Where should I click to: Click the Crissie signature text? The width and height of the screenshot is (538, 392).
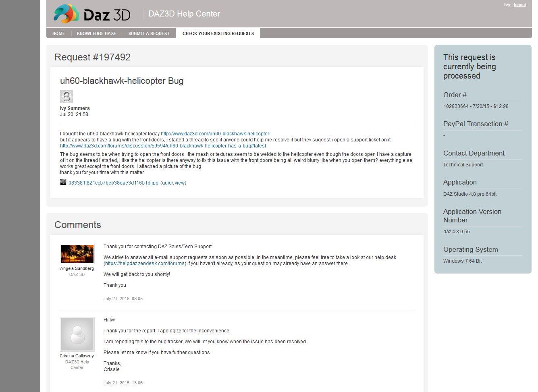(x=112, y=369)
